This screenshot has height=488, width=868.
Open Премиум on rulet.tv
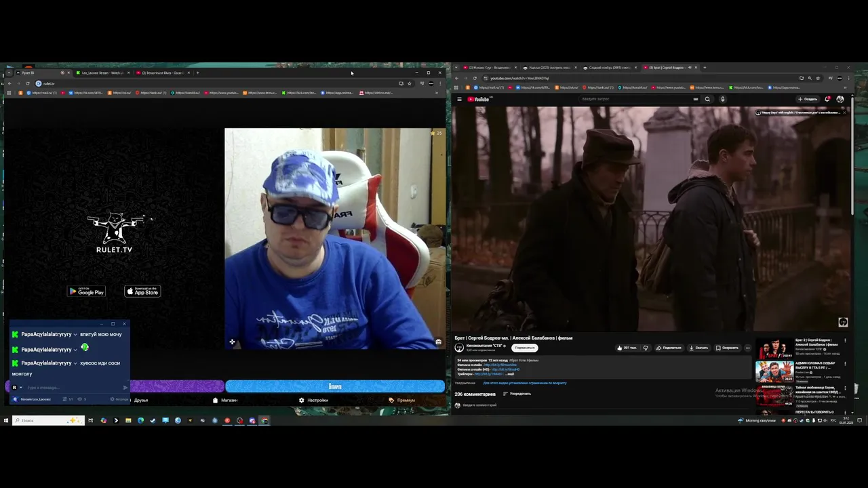402,401
